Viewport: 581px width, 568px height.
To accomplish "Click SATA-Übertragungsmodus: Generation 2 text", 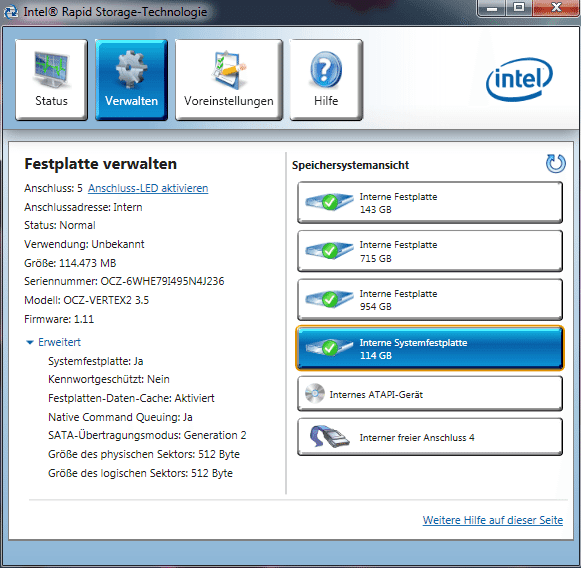I will coord(147,435).
